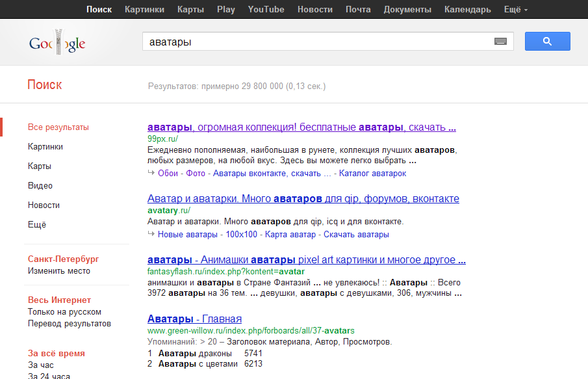Click the blue magnifier search button

pyautogui.click(x=547, y=41)
